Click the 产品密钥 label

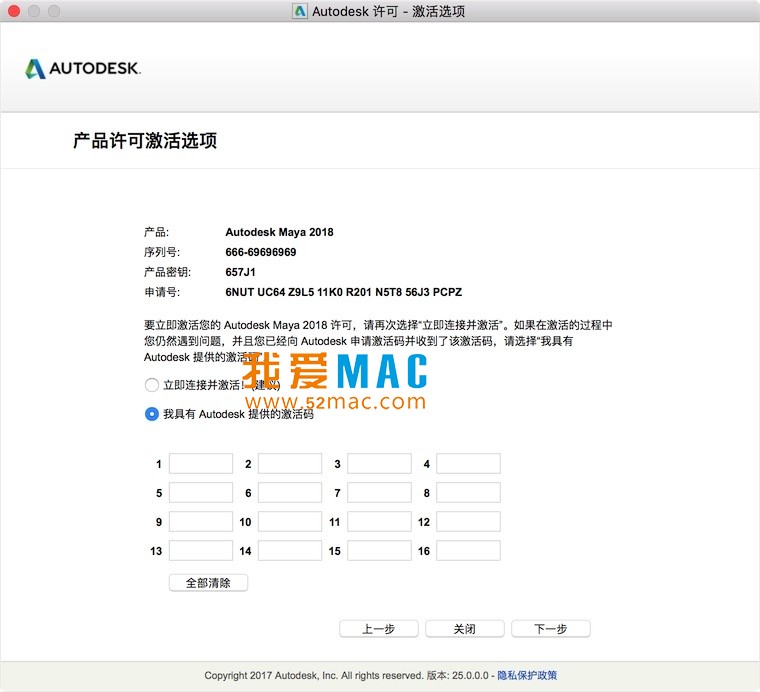click(x=167, y=272)
